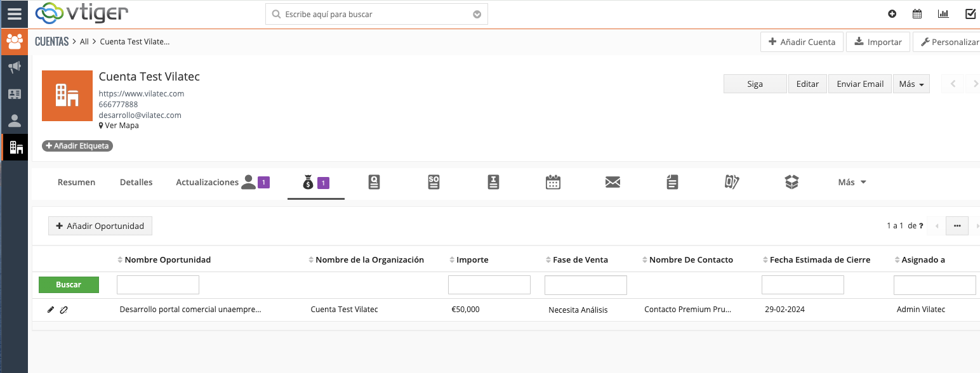Open the Marketing megaphone sidebar icon
Screen dimensions: 980x373
point(14,67)
